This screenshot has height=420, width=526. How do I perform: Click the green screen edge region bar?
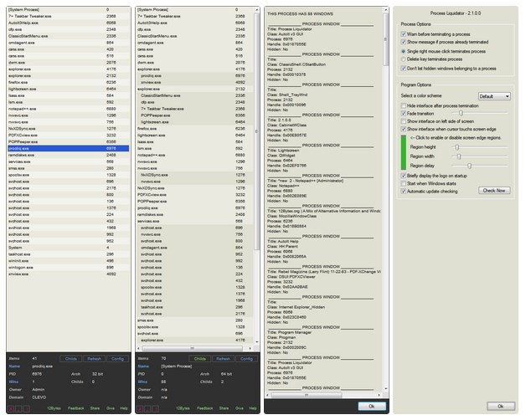pyautogui.click(x=404, y=152)
